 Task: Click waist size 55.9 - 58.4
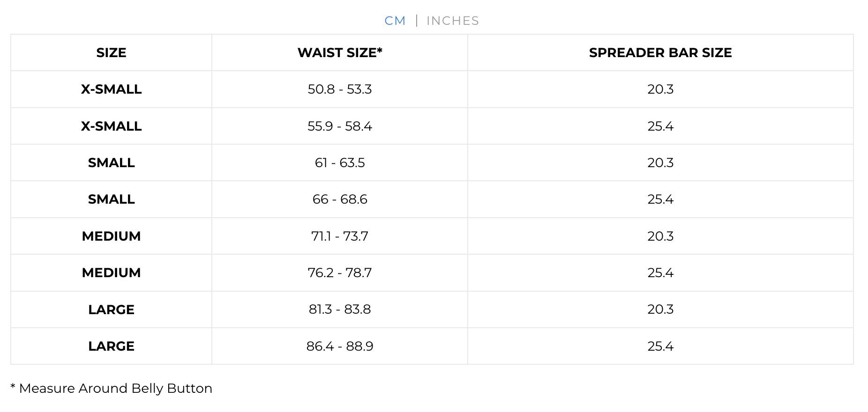coord(340,126)
